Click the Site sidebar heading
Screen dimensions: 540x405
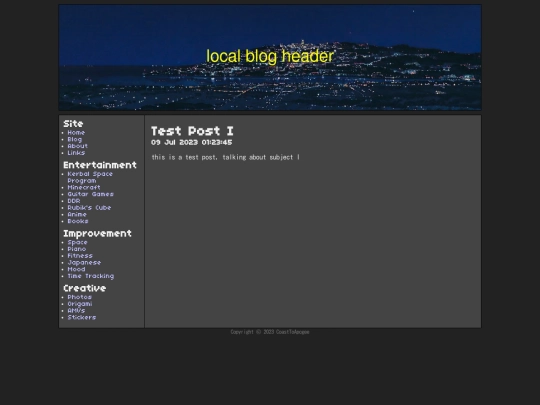(x=73, y=124)
